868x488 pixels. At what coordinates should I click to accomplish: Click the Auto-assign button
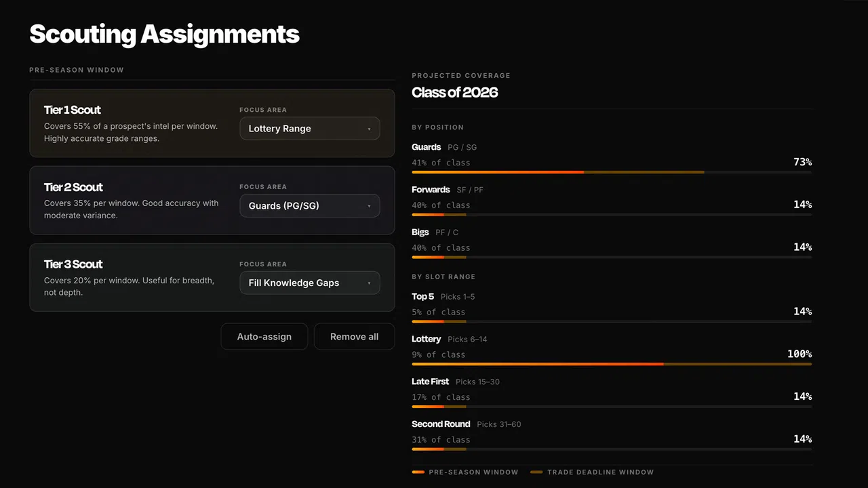[x=264, y=337]
